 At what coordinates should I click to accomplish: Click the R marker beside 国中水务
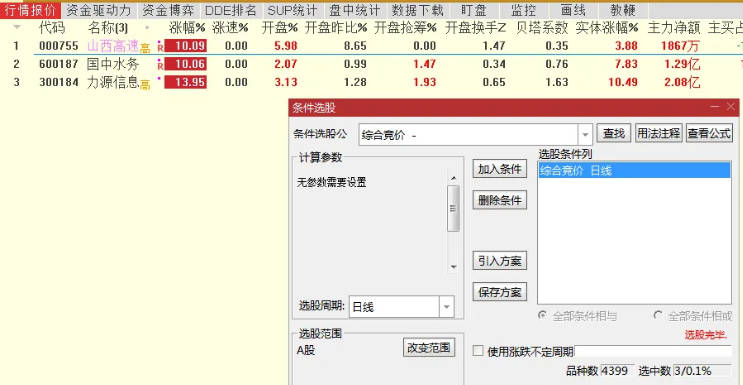click(160, 66)
